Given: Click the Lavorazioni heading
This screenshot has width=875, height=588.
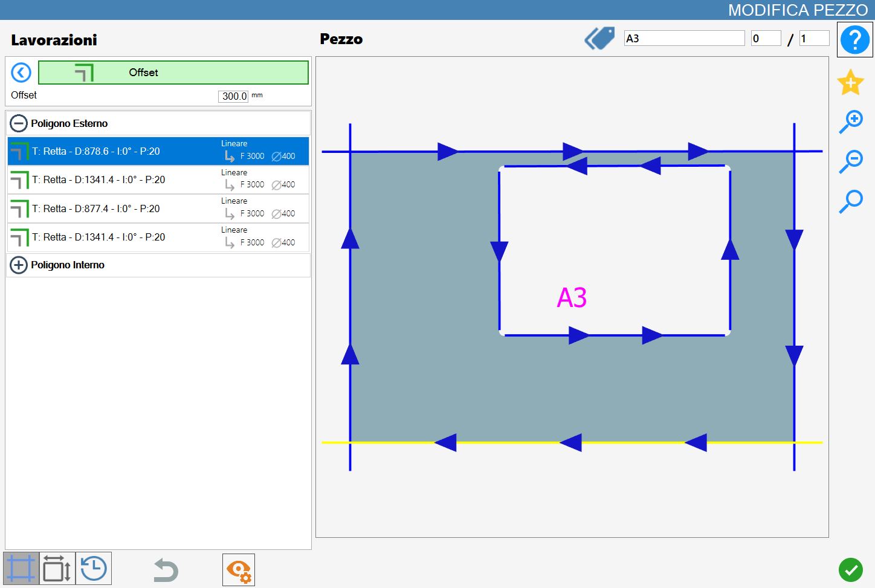Looking at the screenshot, I should [54, 40].
